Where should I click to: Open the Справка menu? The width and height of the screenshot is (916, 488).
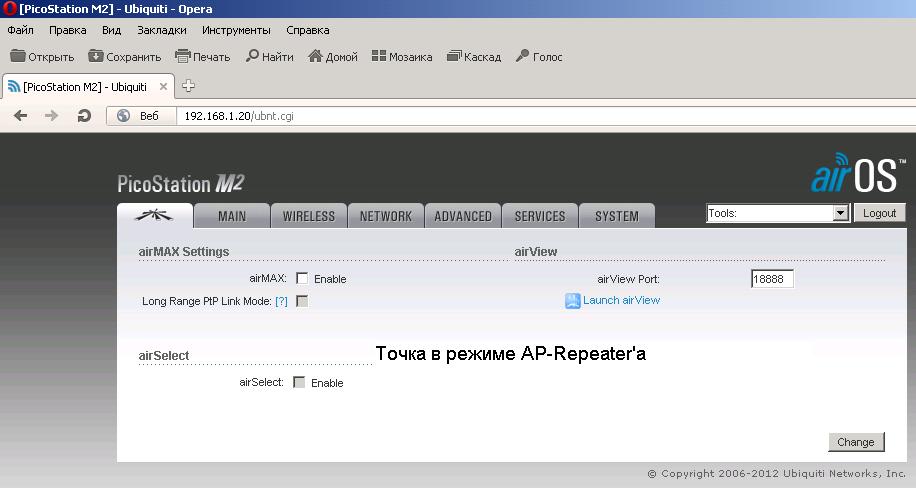pyautogui.click(x=308, y=30)
